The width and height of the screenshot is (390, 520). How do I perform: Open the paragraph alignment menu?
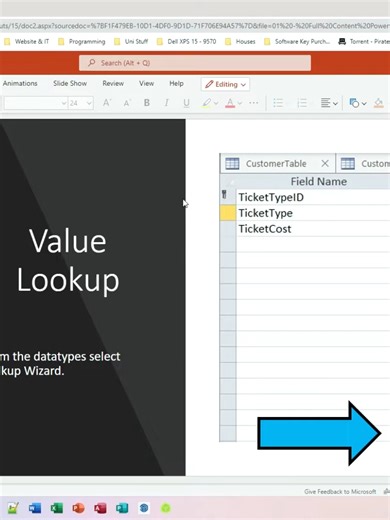329,103
